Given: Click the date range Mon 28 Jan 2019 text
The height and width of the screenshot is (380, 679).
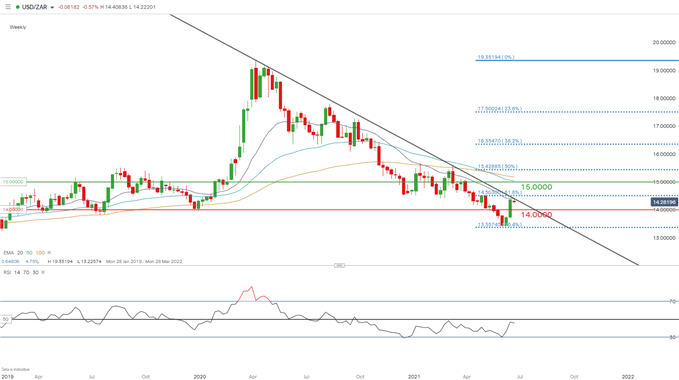Looking at the screenshot, I should 123,262.
